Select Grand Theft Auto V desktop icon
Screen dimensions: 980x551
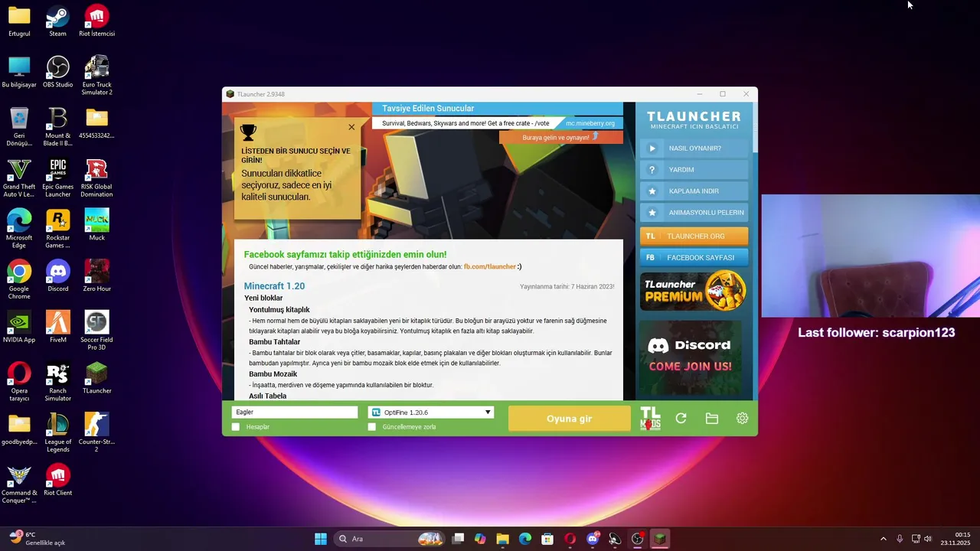coord(19,178)
